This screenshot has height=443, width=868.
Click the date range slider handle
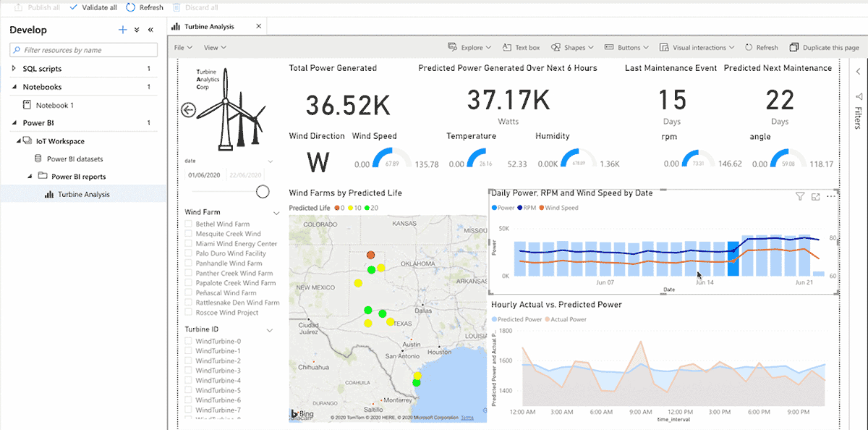click(263, 191)
